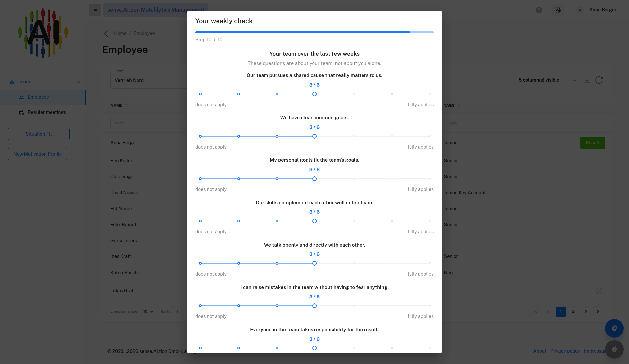Go to previous page arrow
Viewport: 629px width, 364px height.
click(548, 312)
